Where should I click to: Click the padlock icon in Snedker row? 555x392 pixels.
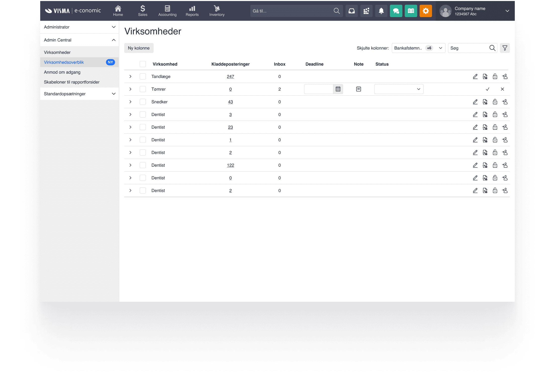495,102
